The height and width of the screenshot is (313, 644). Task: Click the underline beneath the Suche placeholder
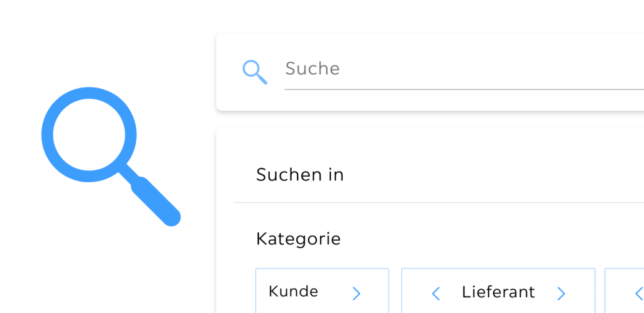click(464, 89)
